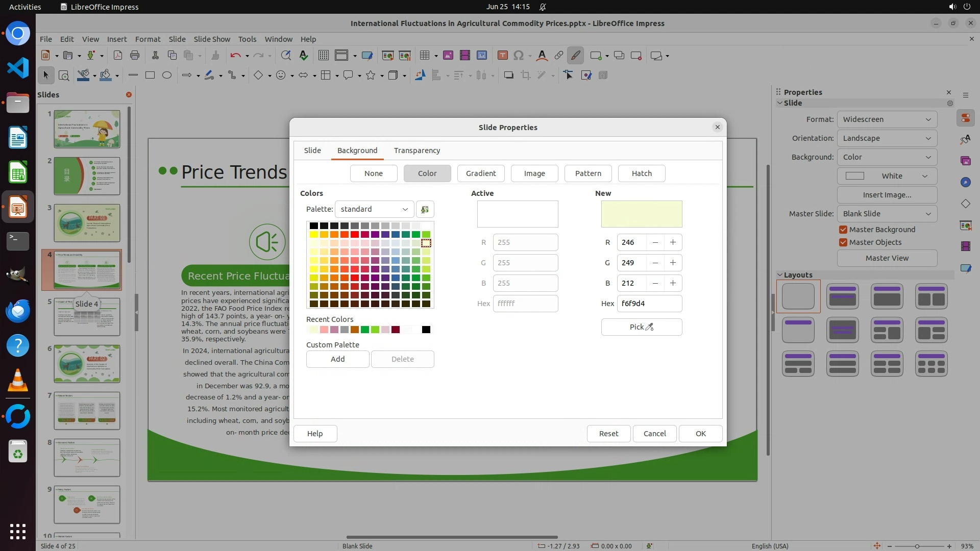Switch to the Transparency tab
This screenshot has height=551, width=980.
416,151
